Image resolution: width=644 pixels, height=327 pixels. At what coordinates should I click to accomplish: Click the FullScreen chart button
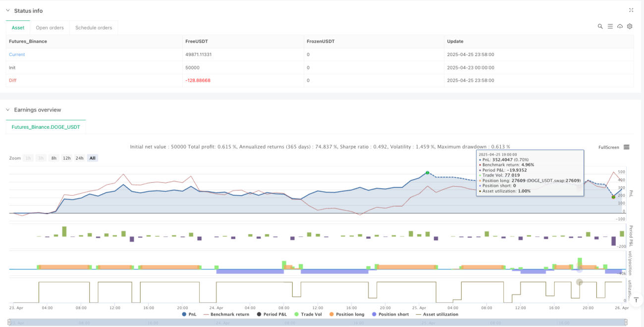tap(609, 147)
